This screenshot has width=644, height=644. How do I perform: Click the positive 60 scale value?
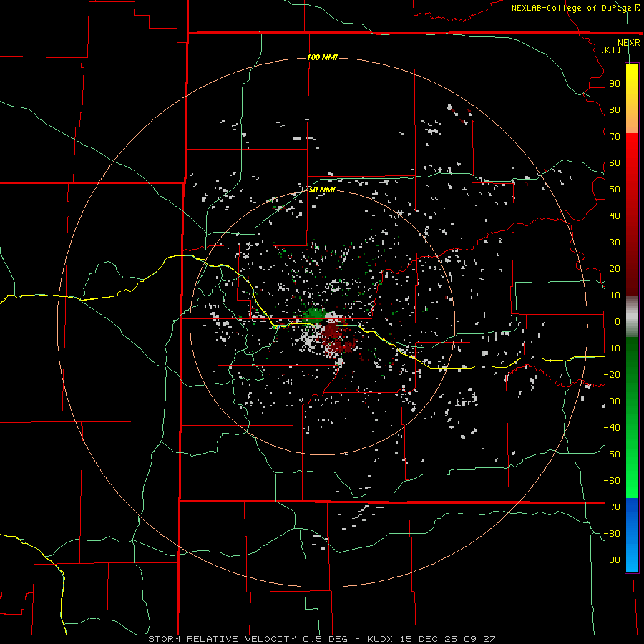[x=615, y=162]
